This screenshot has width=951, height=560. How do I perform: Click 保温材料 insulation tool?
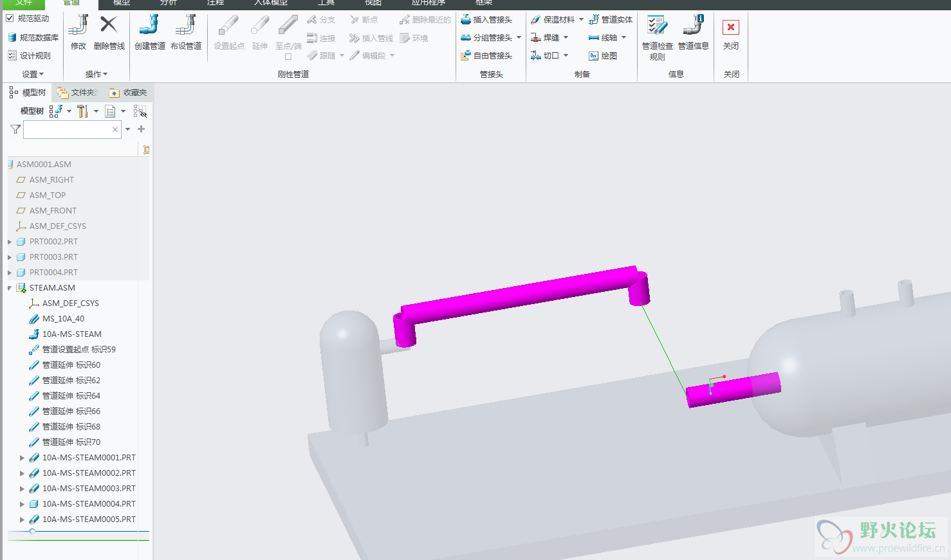tap(553, 20)
